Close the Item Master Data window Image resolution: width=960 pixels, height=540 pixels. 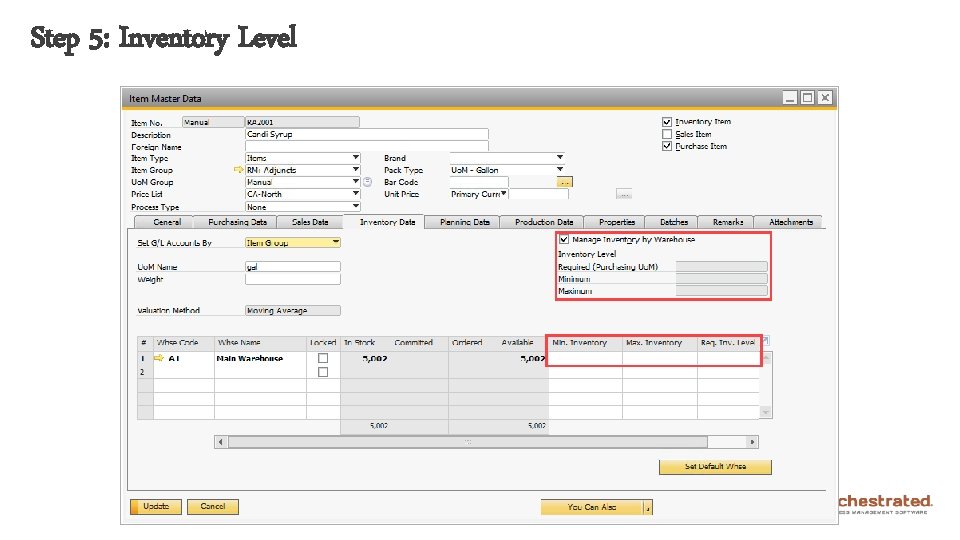[825, 98]
